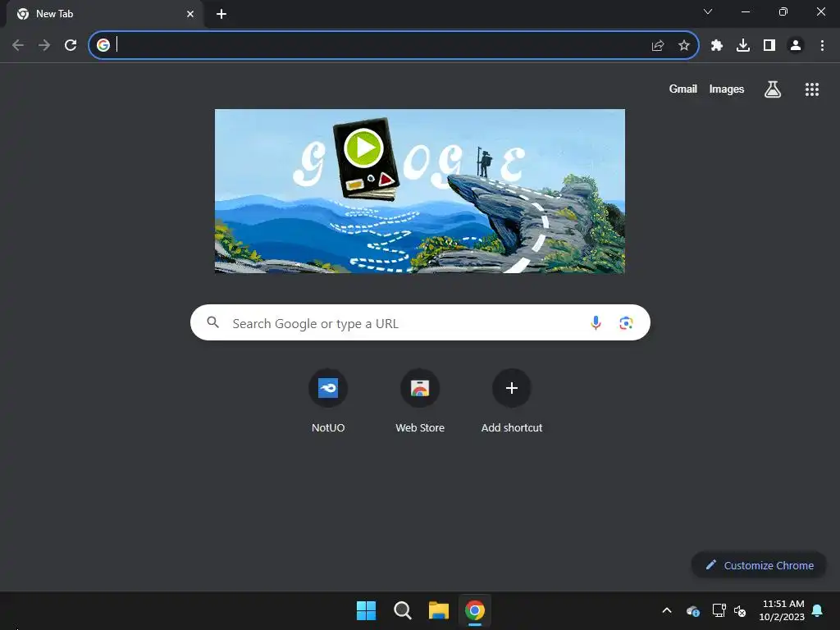This screenshot has width=840, height=630.
Task: Open Chrome's three-dot menu
Action: (822, 46)
